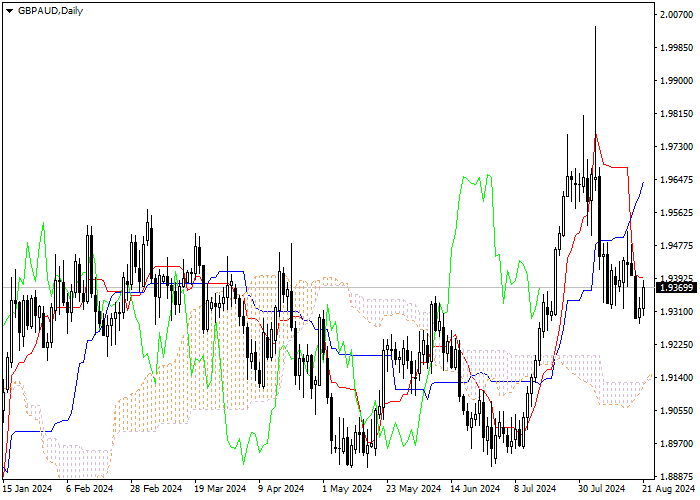Click the 14 Jun 2024 date label
The width and height of the screenshot is (700, 500).
point(475,488)
